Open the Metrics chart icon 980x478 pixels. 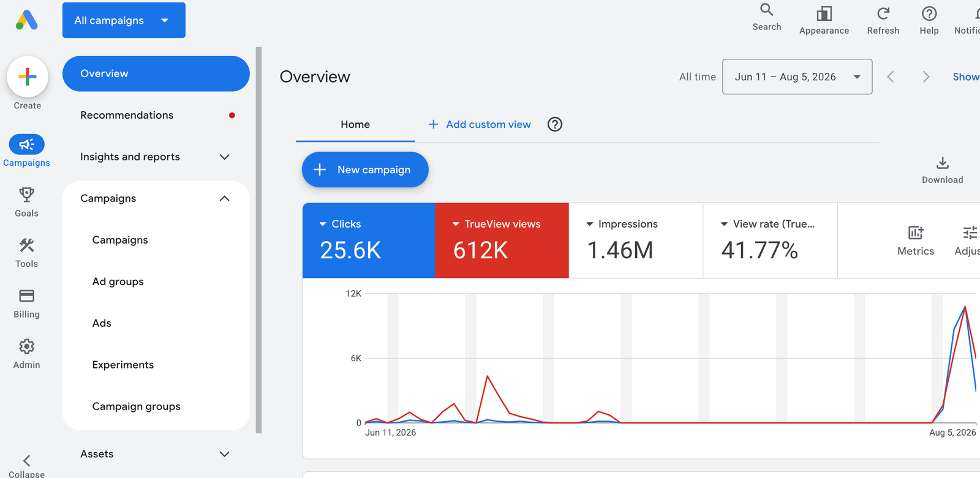(916, 233)
